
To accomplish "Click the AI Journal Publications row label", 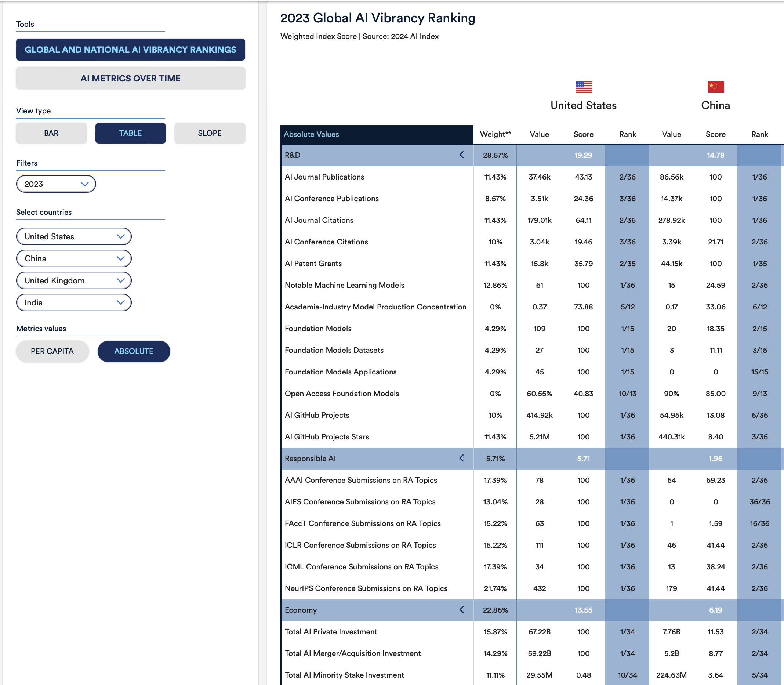I will pyautogui.click(x=324, y=177).
